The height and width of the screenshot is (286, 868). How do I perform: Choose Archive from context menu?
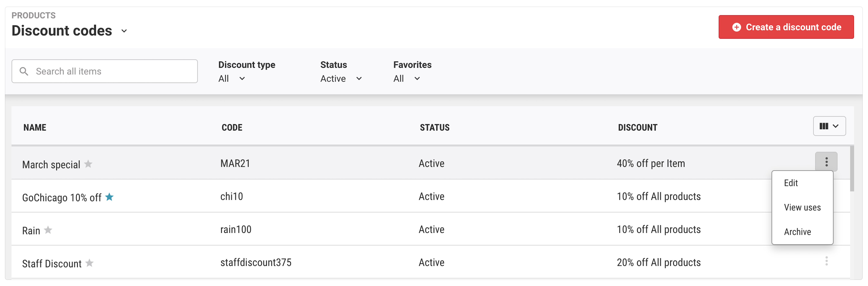797,232
